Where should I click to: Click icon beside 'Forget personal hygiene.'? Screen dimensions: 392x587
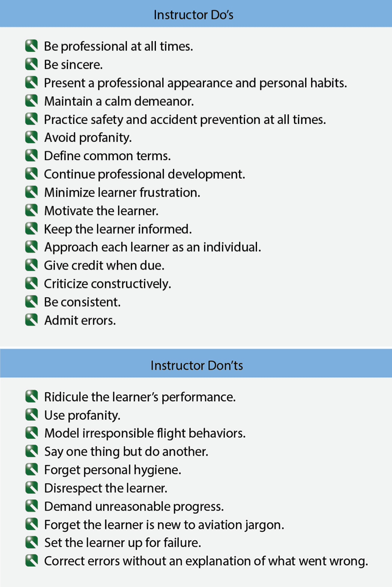(x=32, y=469)
